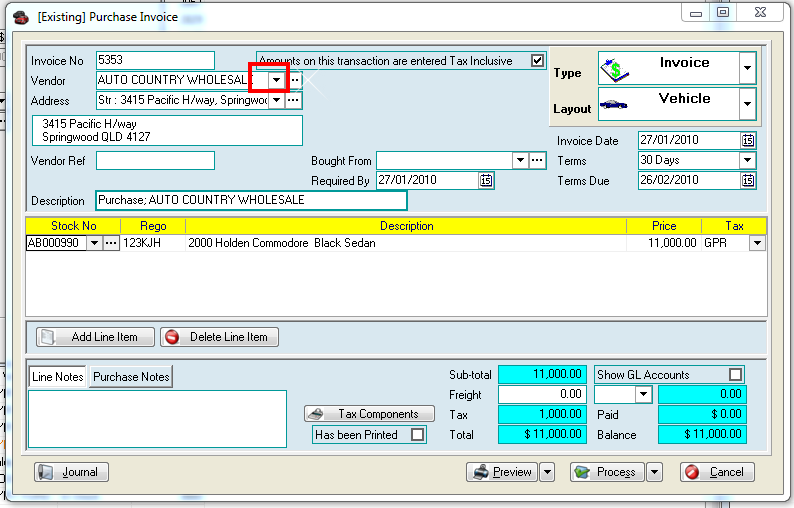
Task: Click the Paid $ 0.00 value
Action: pos(702,414)
